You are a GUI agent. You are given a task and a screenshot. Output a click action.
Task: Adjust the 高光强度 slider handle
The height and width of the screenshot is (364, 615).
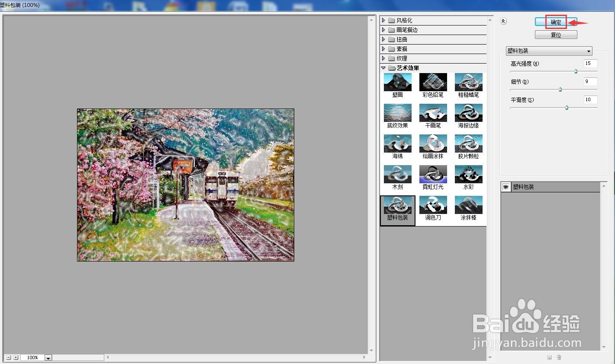point(576,71)
